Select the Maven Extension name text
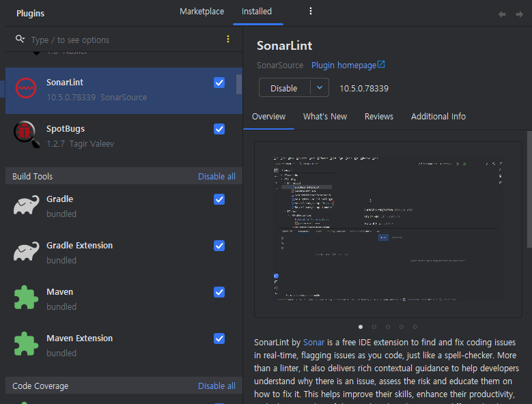The width and height of the screenshot is (532, 404). [79, 338]
